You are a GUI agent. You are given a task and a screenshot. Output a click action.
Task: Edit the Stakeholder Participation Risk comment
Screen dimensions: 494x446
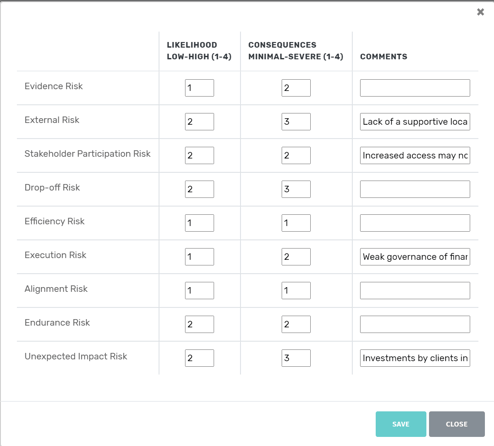point(415,155)
